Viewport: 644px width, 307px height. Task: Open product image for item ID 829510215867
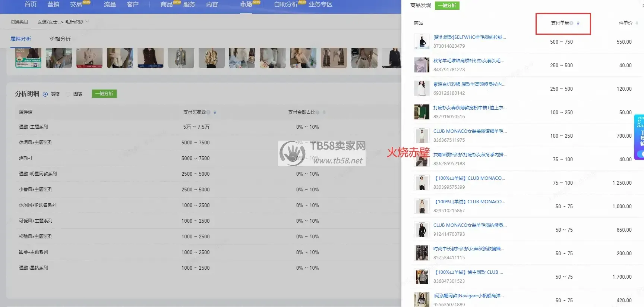[422, 206]
